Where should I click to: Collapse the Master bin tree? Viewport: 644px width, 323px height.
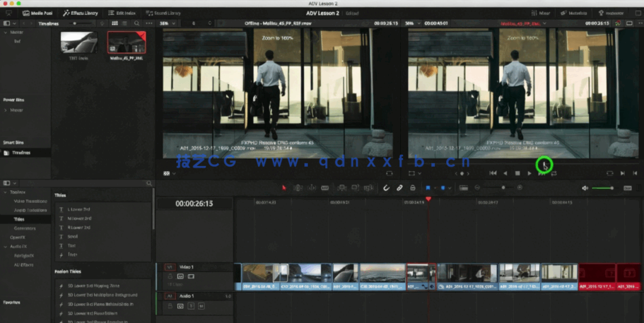(x=6, y=32)
